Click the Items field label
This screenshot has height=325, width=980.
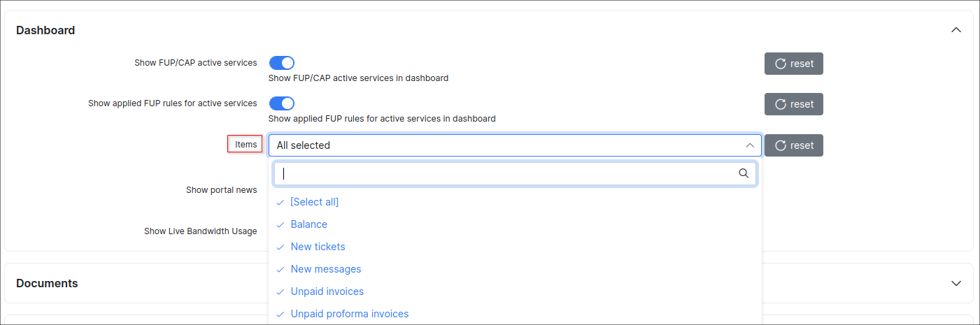coord(246,145)
